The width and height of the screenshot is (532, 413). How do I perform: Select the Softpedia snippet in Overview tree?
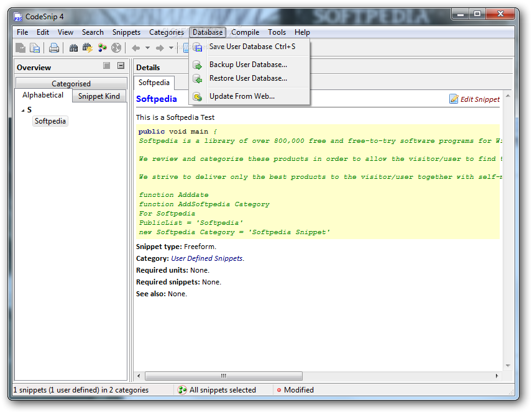[50, 121]
